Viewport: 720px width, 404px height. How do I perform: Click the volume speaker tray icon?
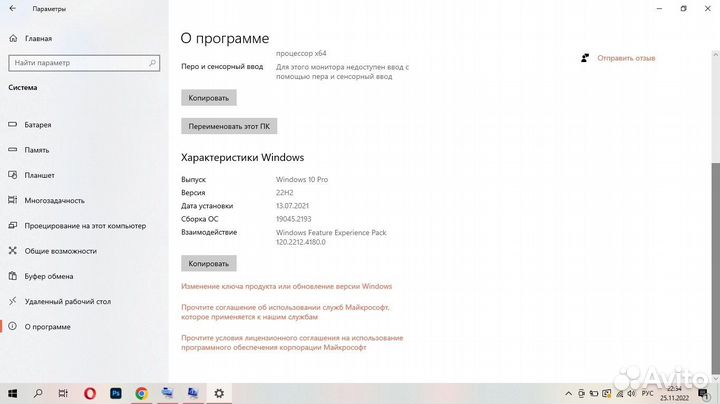(631, 394)
